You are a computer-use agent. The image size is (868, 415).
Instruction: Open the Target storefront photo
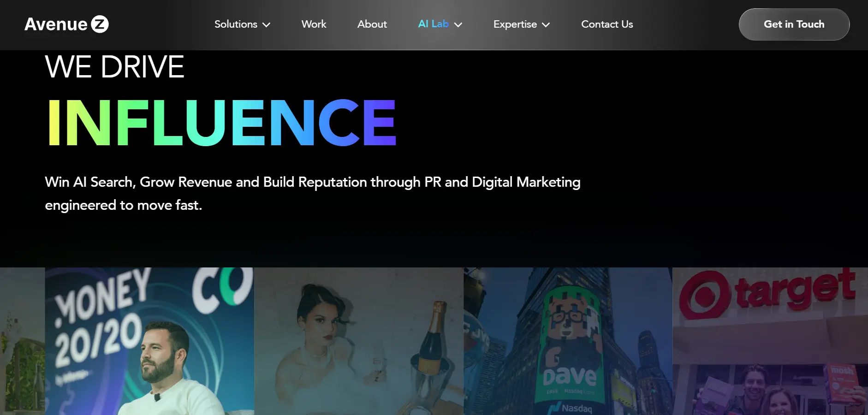click(770, 341)
